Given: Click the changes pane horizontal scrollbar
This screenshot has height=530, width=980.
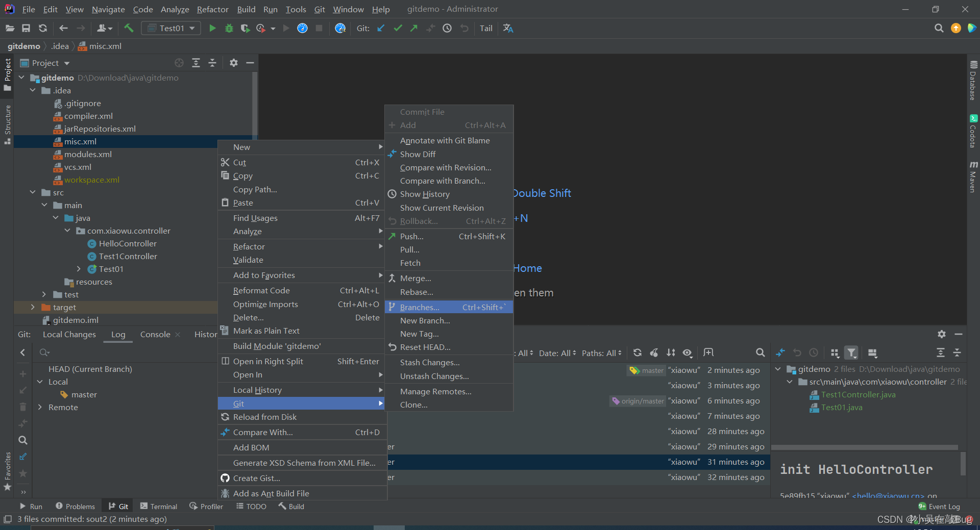Looking at the screenshot, I should tap(865, 447).
